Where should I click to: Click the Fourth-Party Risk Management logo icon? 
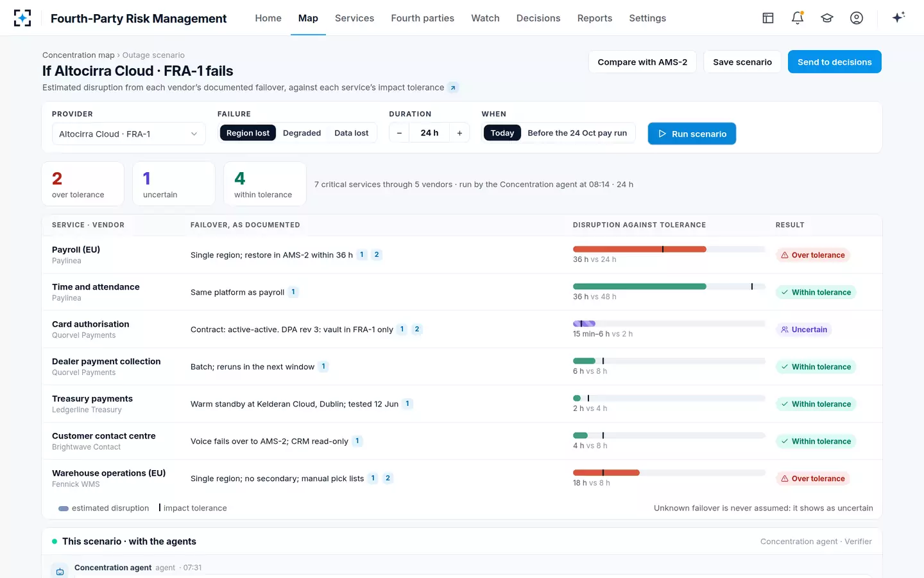point(22,18)
